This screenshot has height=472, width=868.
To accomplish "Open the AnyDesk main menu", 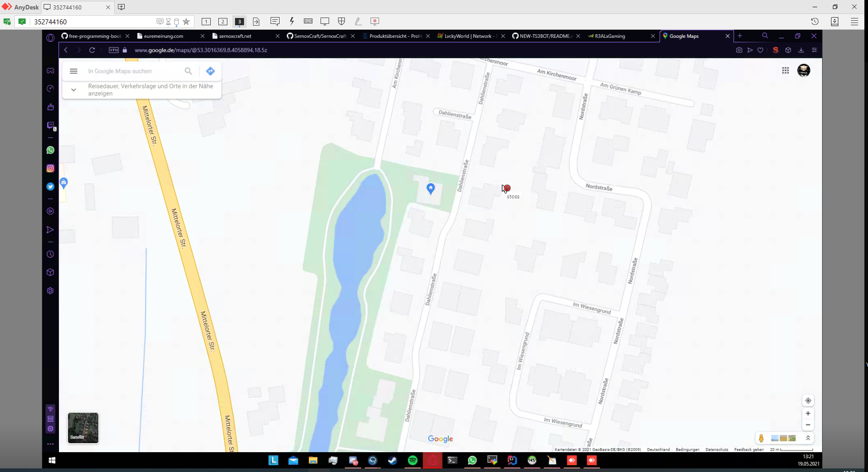I will pos(854,22).
